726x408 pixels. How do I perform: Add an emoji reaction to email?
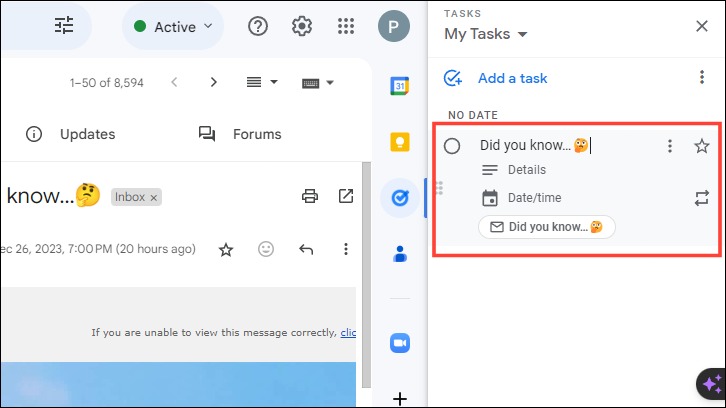pos(266,249)
